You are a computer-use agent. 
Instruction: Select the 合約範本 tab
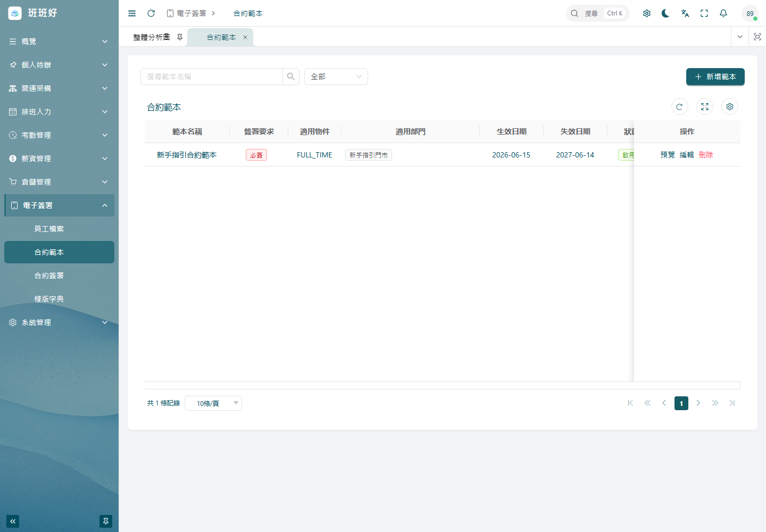[221, 37]
